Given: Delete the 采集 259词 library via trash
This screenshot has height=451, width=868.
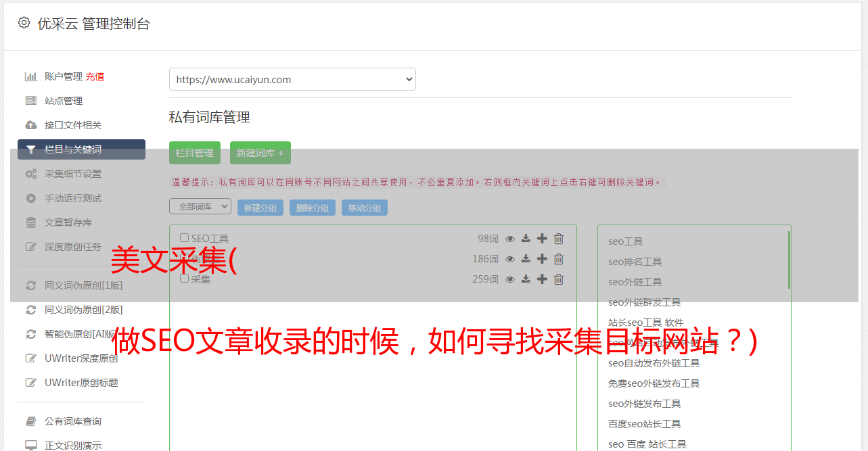Looking at the screenshot, I should coord(559,279).
